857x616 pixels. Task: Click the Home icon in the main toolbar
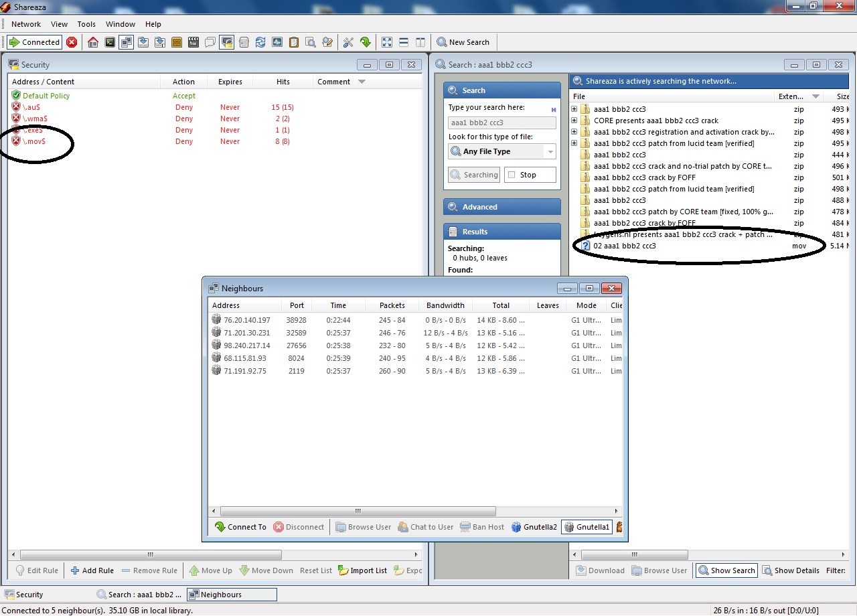point(93,42)
